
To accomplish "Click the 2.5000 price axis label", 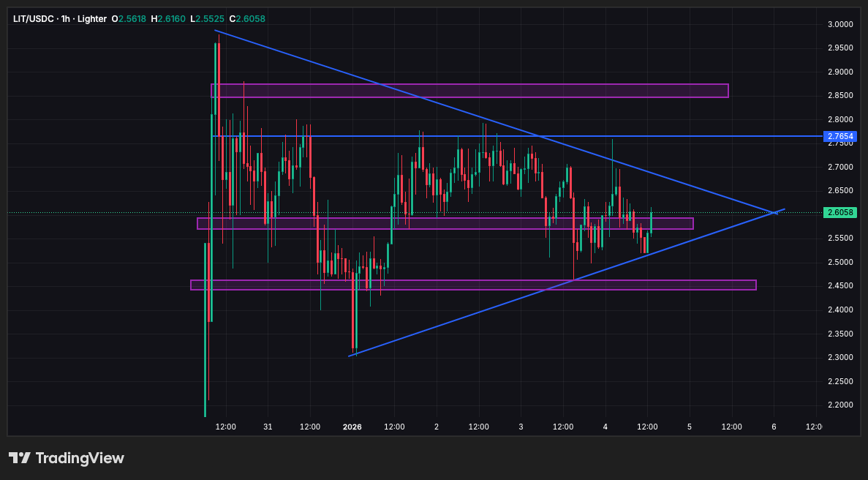I will click(840, 262).
